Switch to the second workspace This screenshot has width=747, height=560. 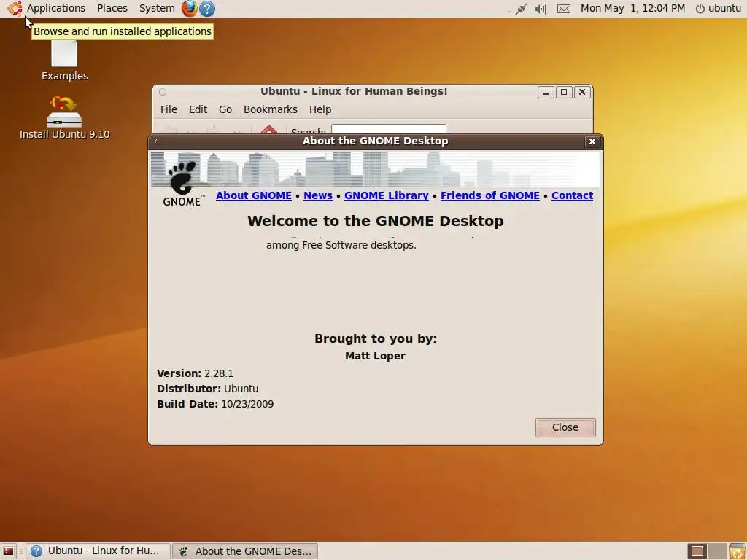click(717, 551)
